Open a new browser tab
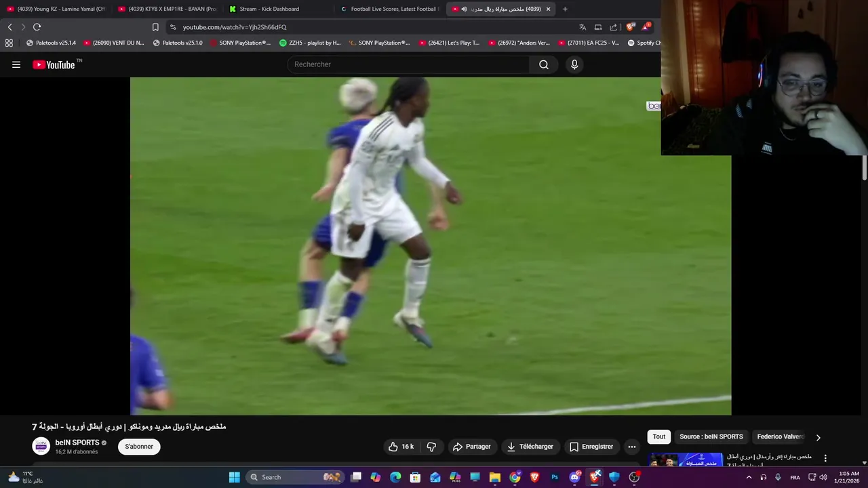 tap(565, 9)
